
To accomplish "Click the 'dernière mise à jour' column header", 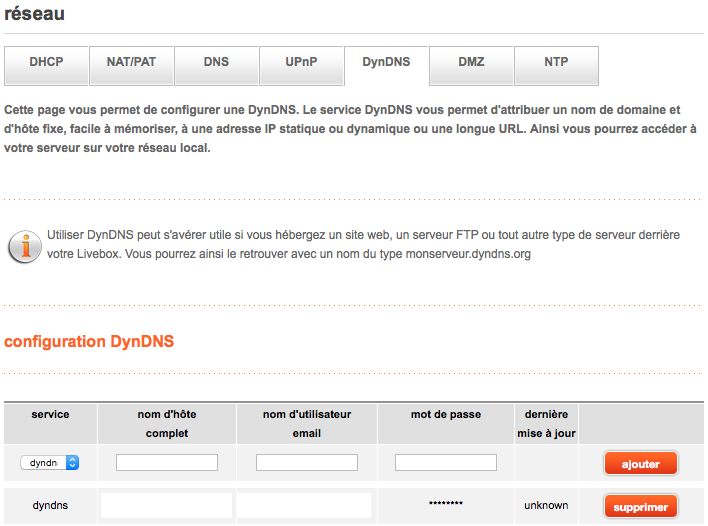I will 546,424.
